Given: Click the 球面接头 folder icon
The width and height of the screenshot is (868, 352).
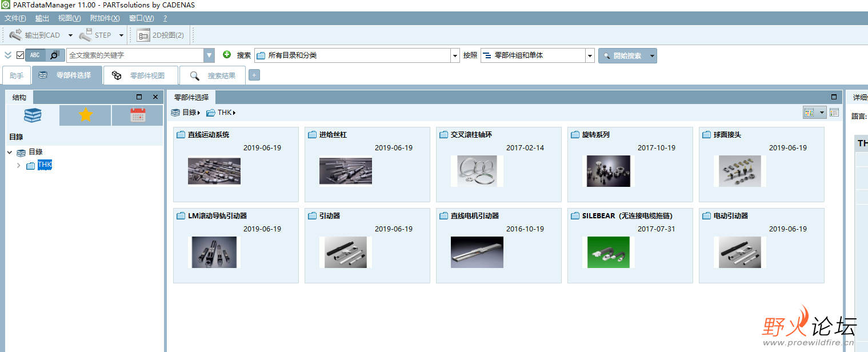Looking at the screenshot, I should [x=706, y=135].
